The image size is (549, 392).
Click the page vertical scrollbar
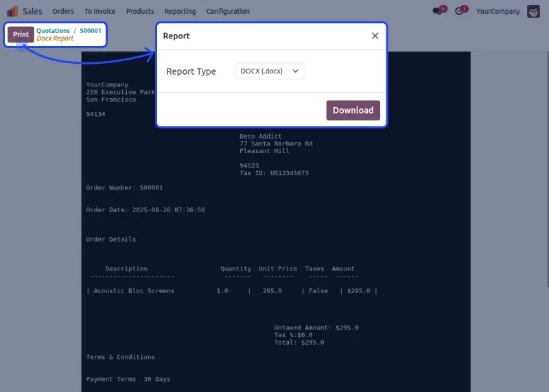point(547,168)
